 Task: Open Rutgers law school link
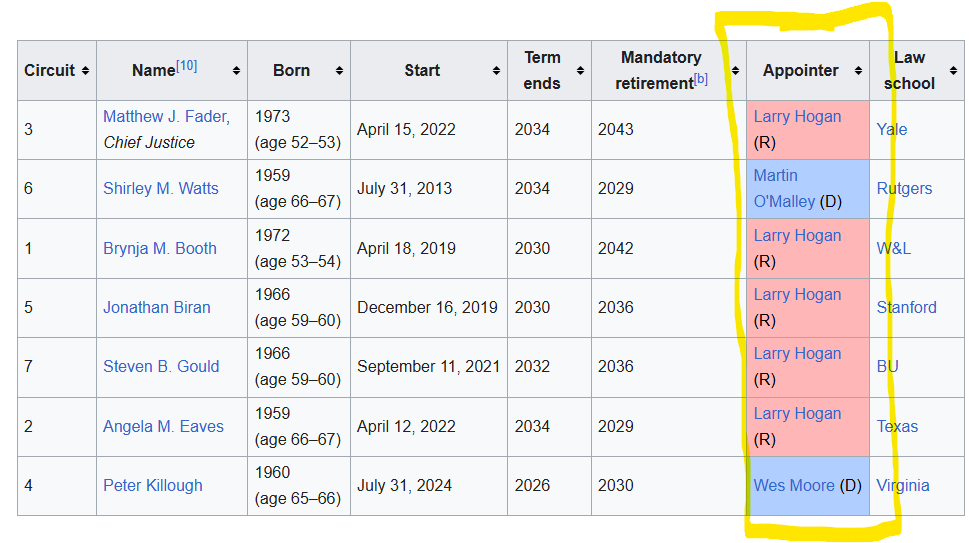904,188
